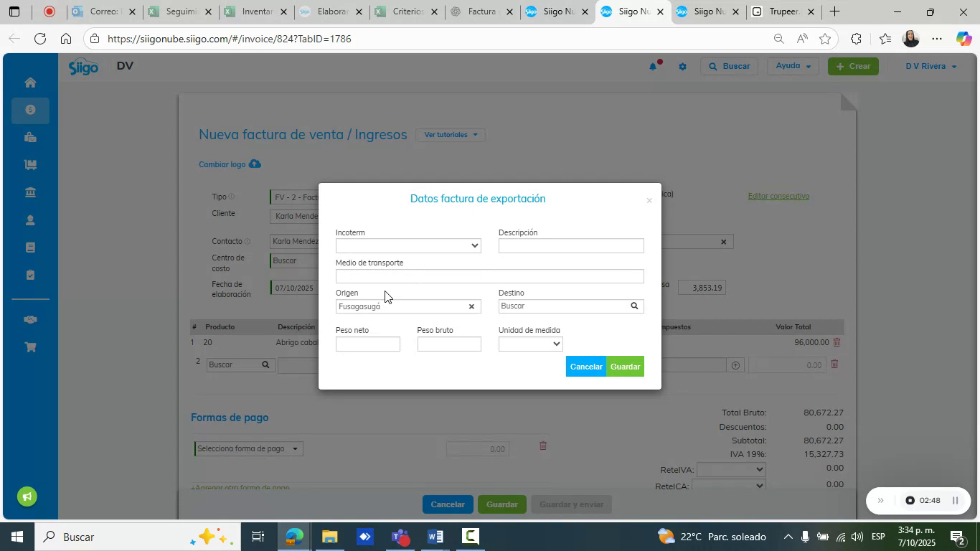980x551 pixels.
Task: Switch to the Criterios browser tab
Action: point(406,11)
